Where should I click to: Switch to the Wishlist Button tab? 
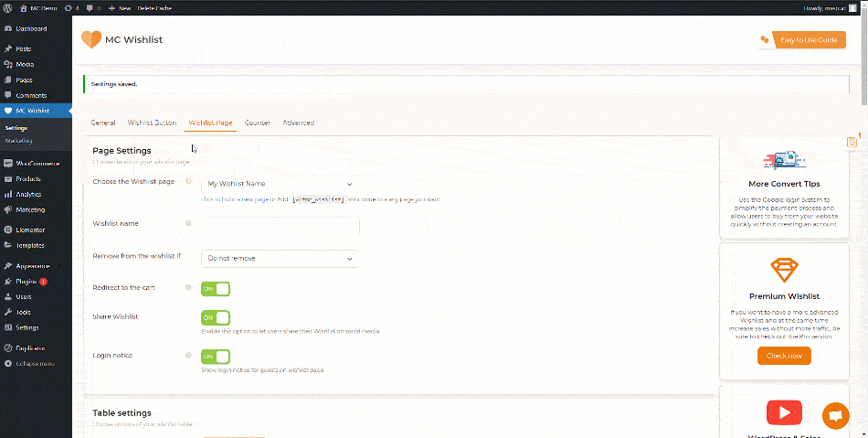coord(153,123)
